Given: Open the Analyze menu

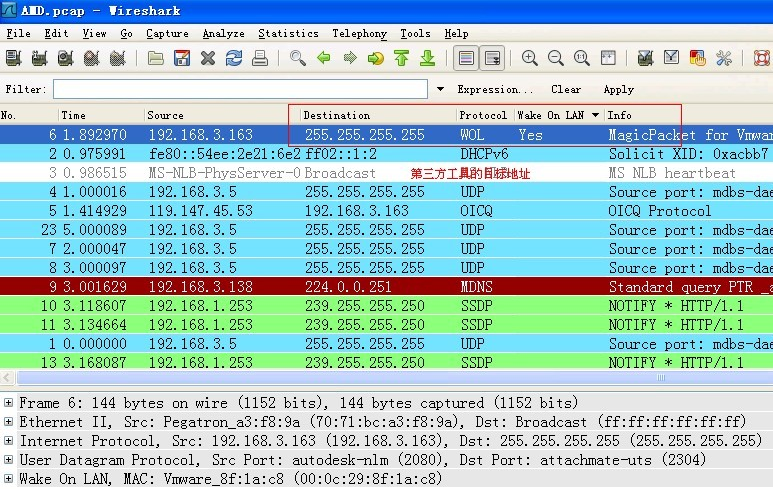Looking at the screenshot, I should click(224, 34).
